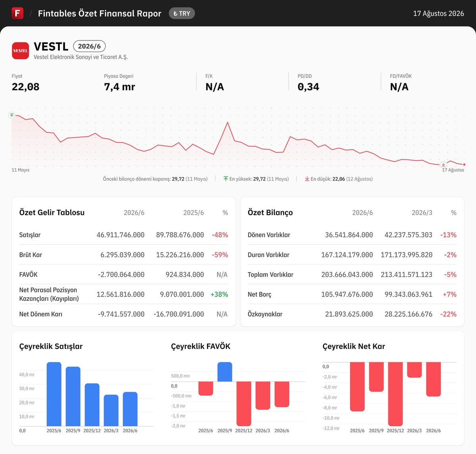Click the Özet Gelir Tablosu heading
476x454 pixels.
(x=52, y=212)
